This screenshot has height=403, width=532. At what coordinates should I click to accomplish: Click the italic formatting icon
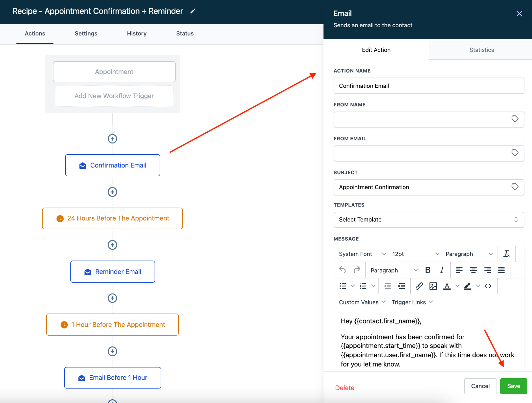pos(442,270)
